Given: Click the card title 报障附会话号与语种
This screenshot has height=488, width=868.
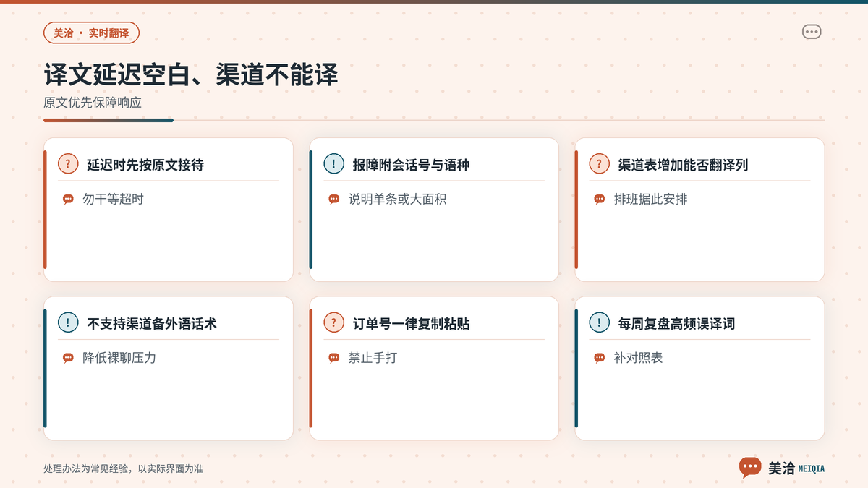Looking at the screenshot, I should tap(411, 165).
